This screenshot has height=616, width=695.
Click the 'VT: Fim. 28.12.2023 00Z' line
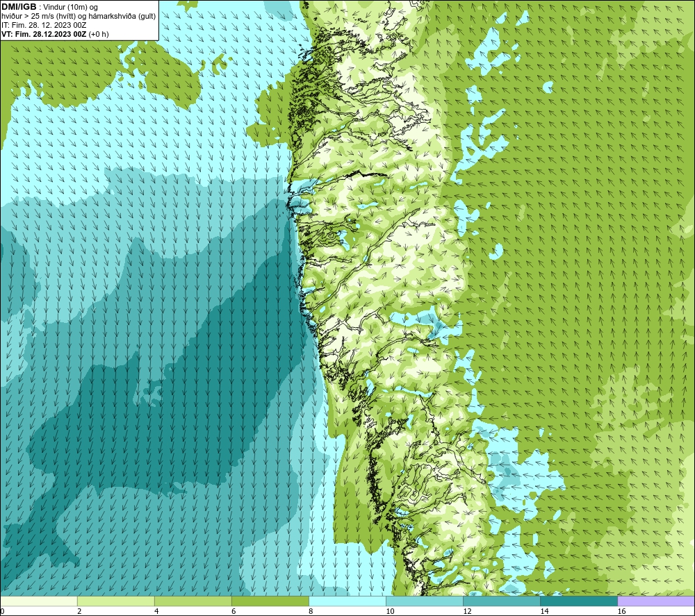pyautogui.click(x=44, y=34)
